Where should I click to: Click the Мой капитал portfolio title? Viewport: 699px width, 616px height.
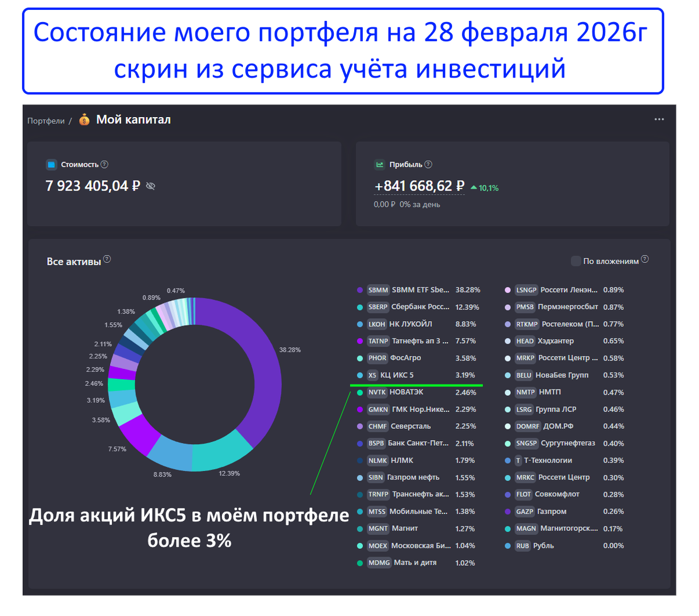pos(133,119)
